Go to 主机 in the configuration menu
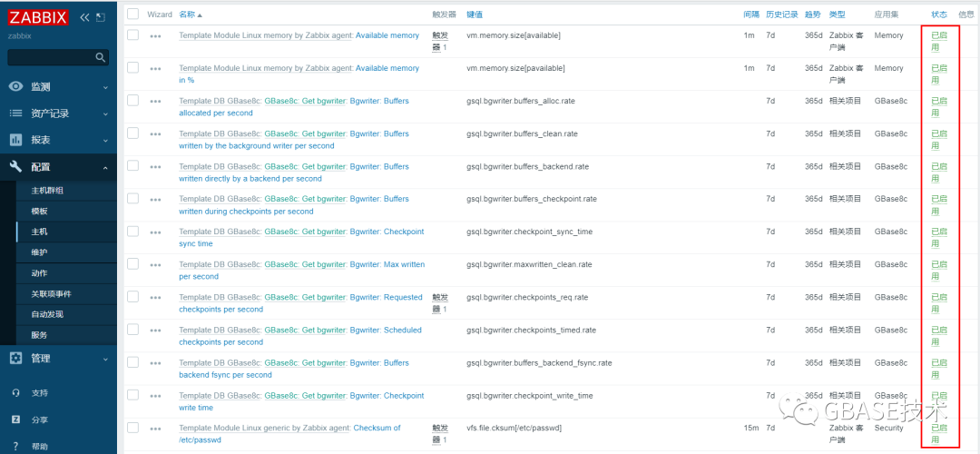980x454 pixels. [39, 232]
